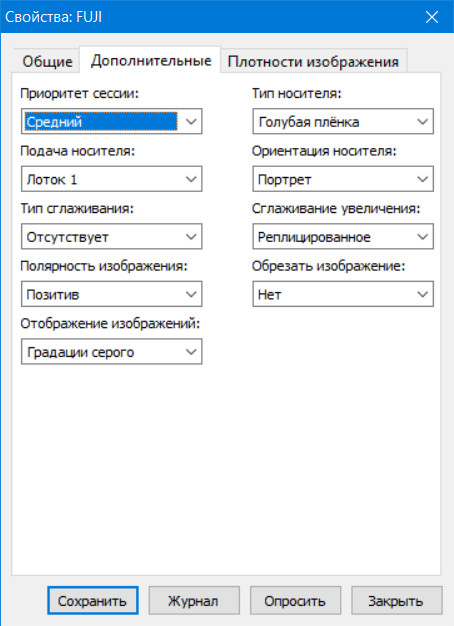Switch to the Плотности изображения tab
Viewport: 454px width, 626px height.
[x=313, y=61]
